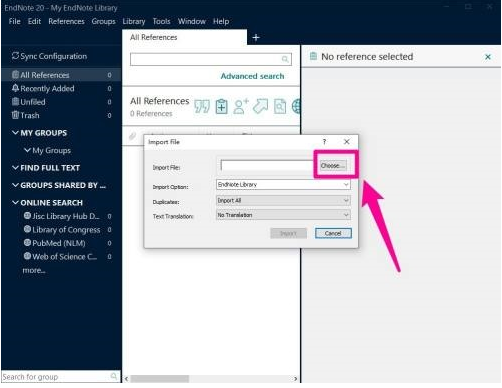Click Cancel in the Import File dialog
Screen dimensions: 502x388
333,233
